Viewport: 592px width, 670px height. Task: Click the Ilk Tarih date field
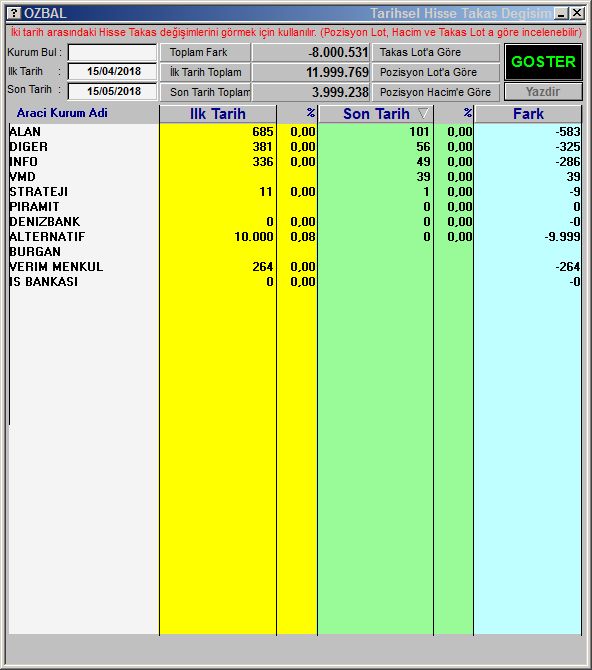tap(112, 71)
